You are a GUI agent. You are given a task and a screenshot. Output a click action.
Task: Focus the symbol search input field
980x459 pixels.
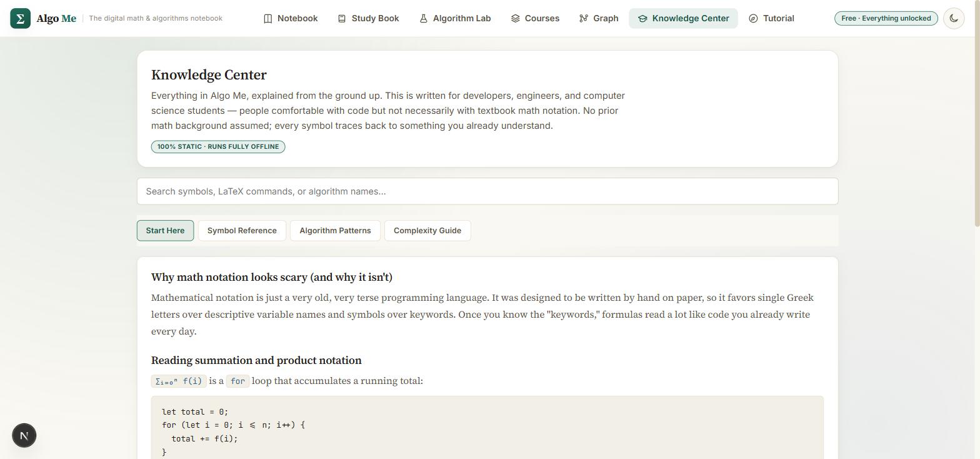pos(487,191)
